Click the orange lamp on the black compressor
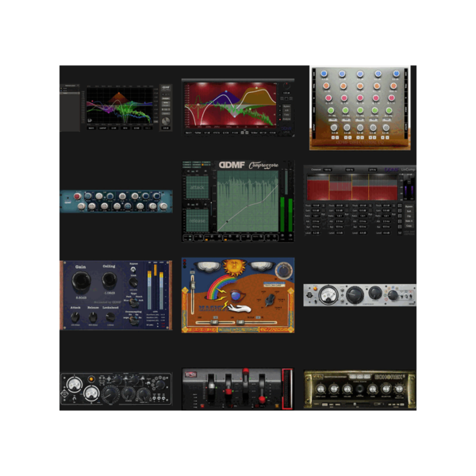 tap(90, 379)
